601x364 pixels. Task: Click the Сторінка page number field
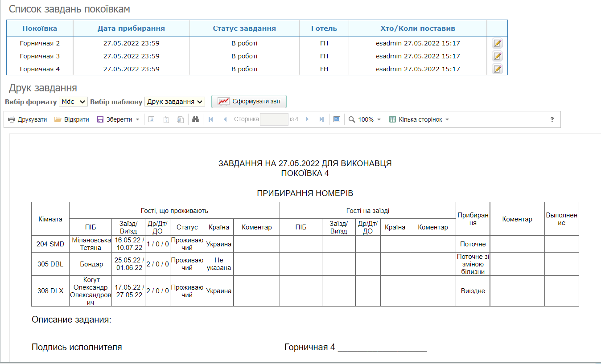click(x=274, y=119)
